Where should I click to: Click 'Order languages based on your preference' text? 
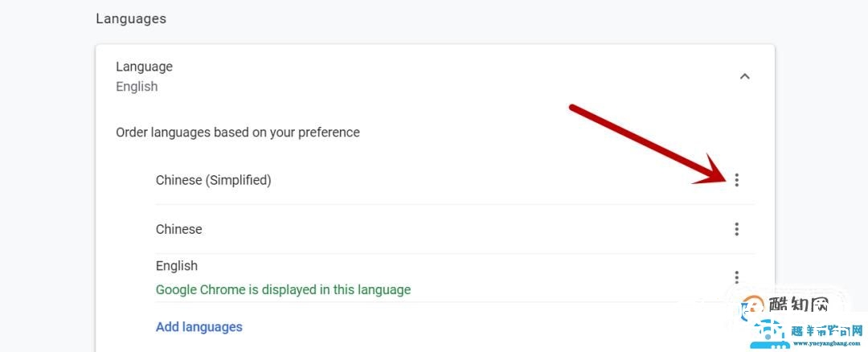(238, 132)
